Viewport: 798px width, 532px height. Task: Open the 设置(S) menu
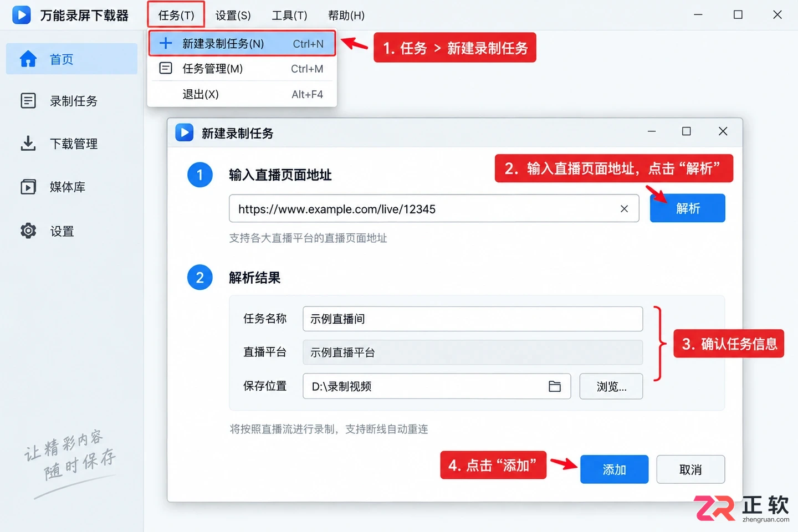pyautogui.click(x=233, y=16)
